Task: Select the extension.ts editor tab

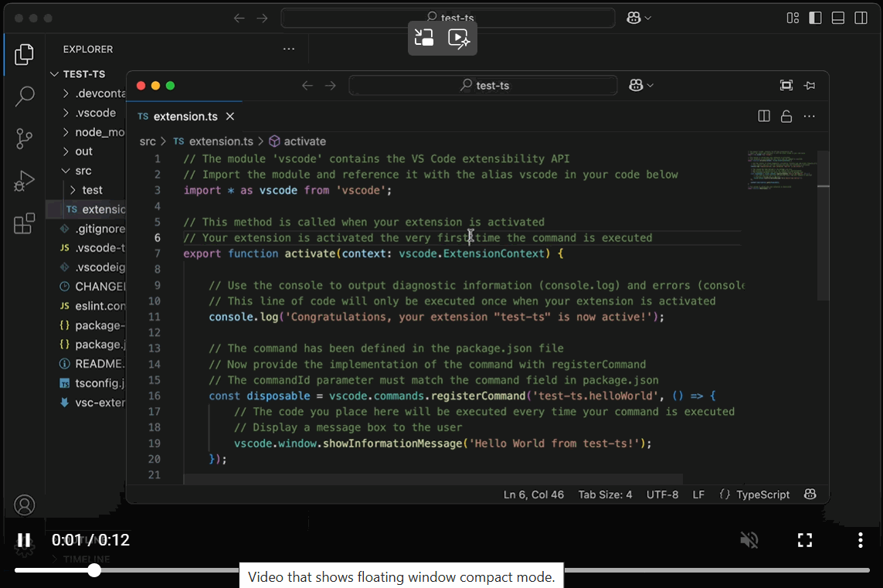Action: pyautogui.click(x=185, y=116)
